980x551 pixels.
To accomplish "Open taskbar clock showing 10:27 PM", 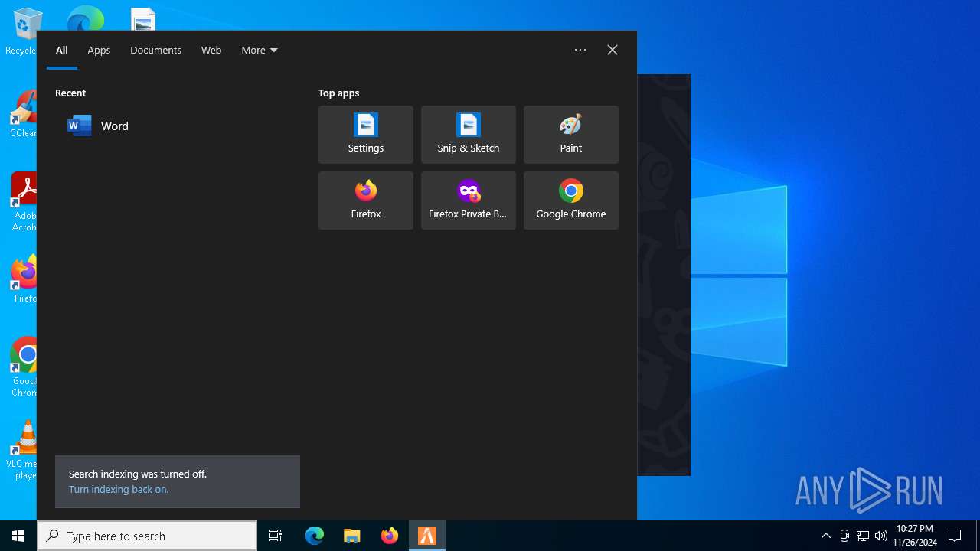I will point(915,536).
